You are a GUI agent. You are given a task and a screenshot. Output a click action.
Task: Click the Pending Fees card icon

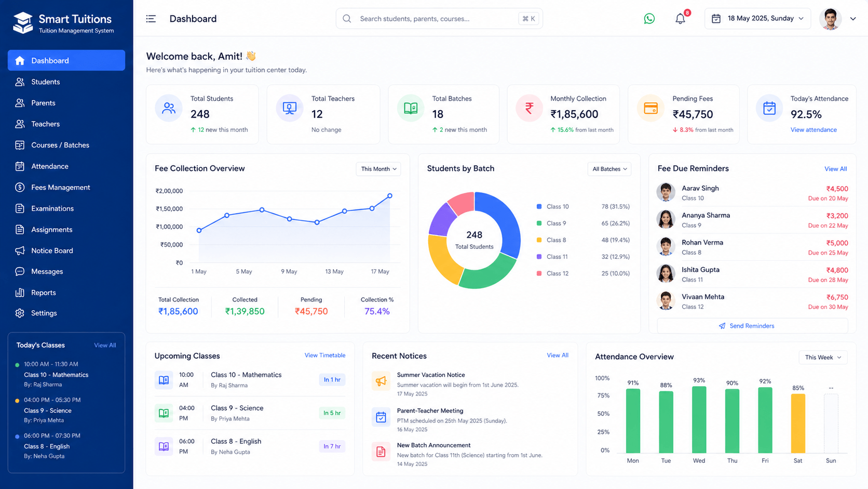point(650,108)
